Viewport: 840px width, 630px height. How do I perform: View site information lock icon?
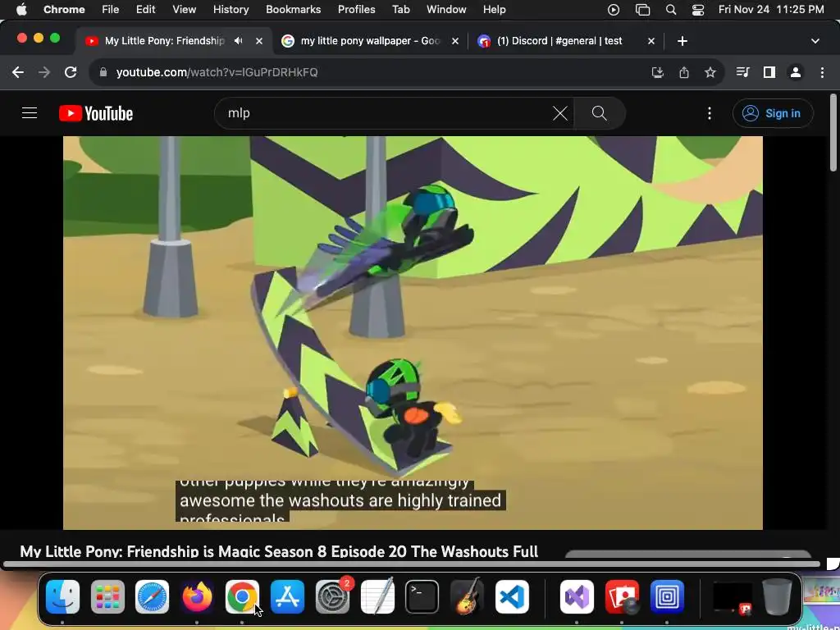[103, 72]
